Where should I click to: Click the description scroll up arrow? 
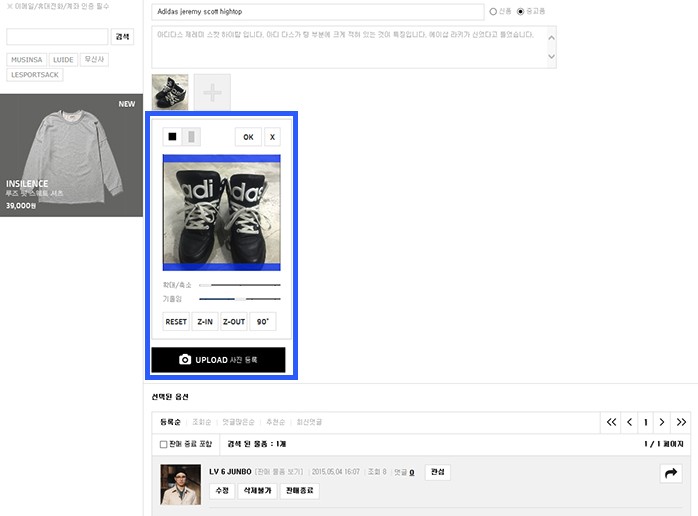click(552, 38)
